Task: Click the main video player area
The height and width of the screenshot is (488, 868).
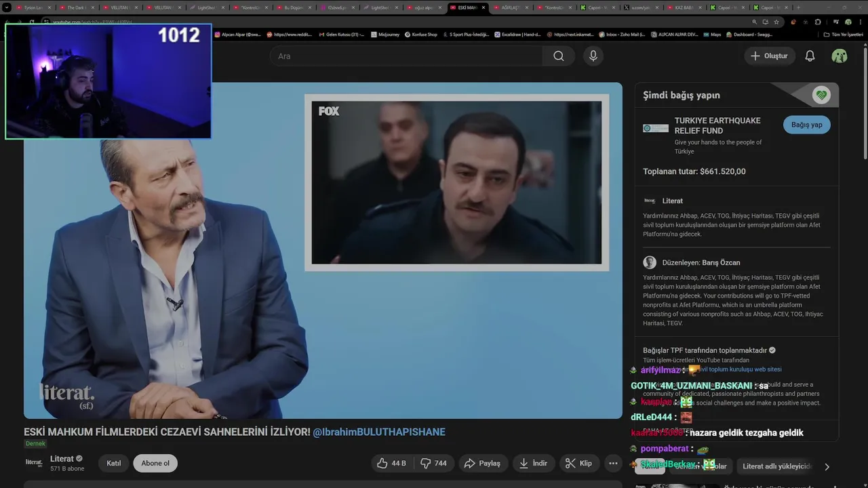Action: (x=323, y=251)
